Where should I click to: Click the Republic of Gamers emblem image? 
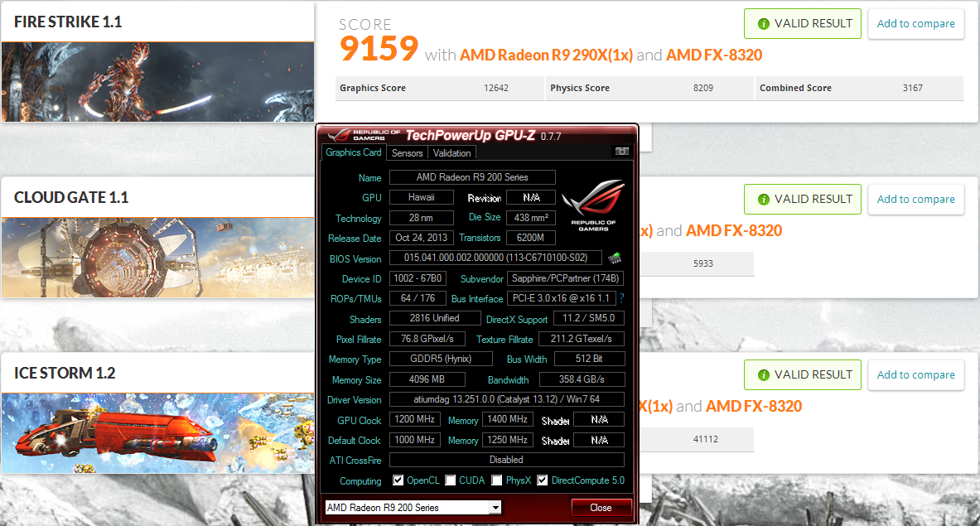click(593, 205)
